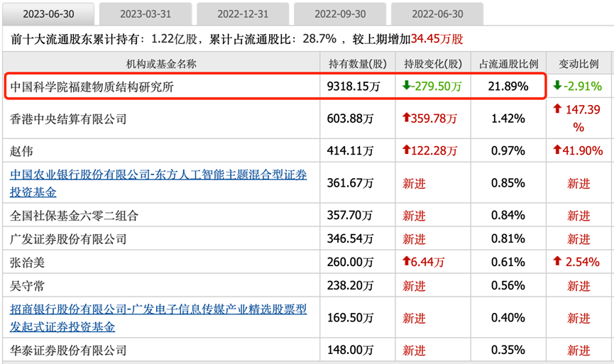Viewport: 614px width, 364px height.
Task: Select the 香港中央结算有限公司 name cell
Action: [x=68, y=119]
